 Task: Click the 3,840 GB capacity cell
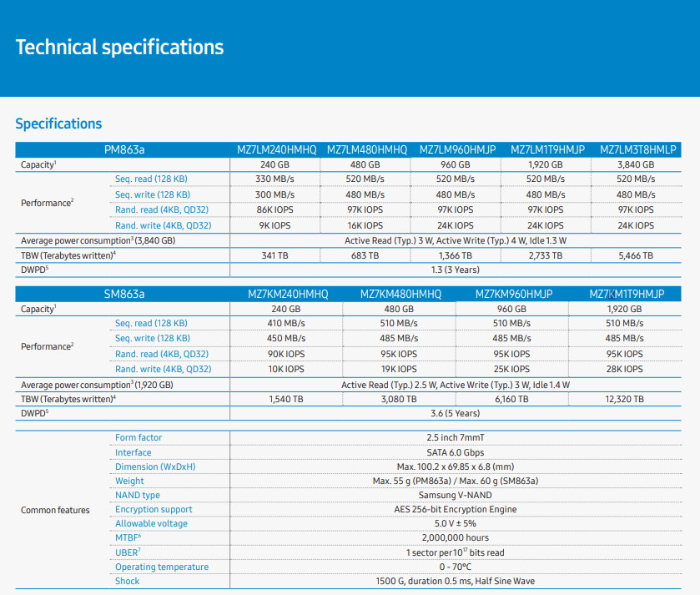click(636, 164)
